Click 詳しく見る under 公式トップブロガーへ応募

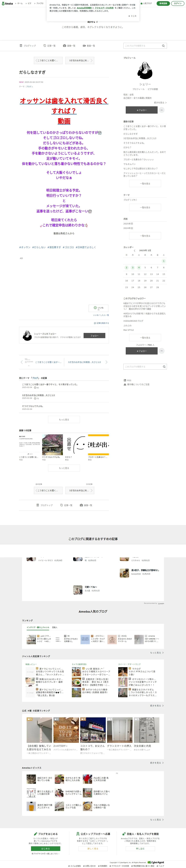93,849
